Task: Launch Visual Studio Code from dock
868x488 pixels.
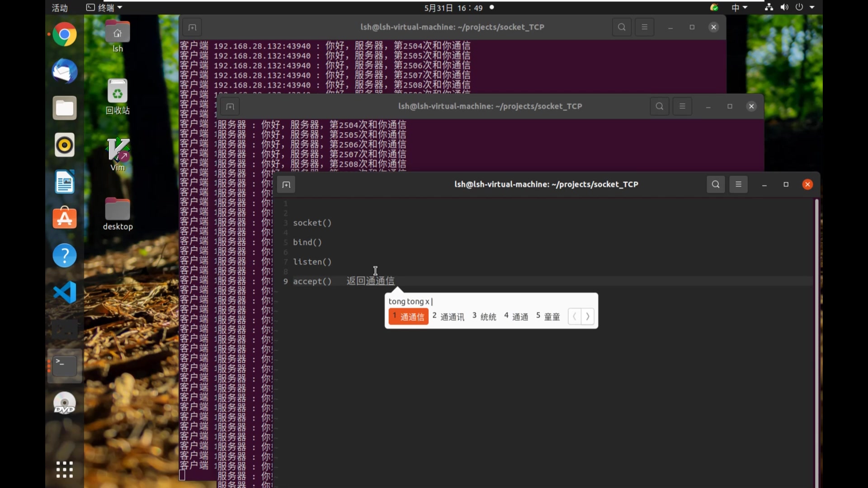Action: tap(64, 292)
